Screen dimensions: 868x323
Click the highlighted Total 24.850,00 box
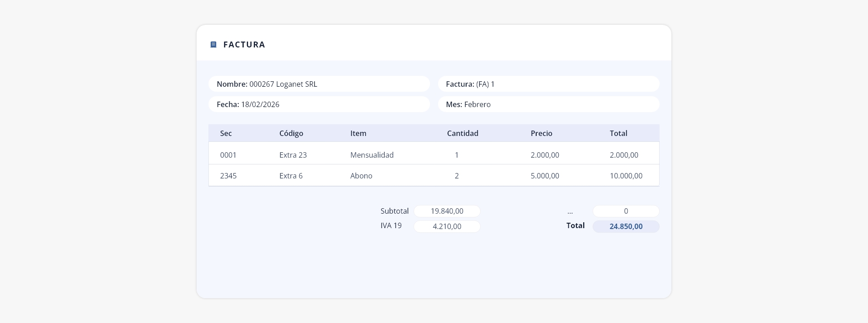pos(626,226)
